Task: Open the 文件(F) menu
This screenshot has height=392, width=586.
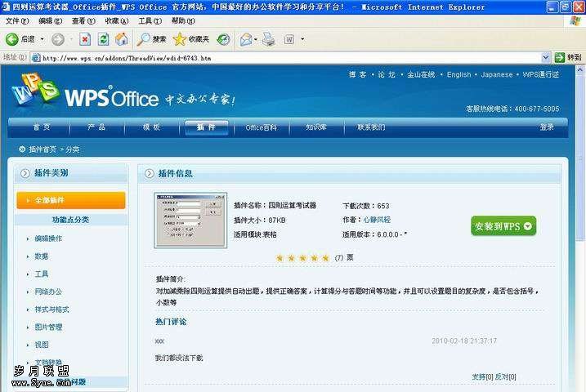Action: [17, 21]
